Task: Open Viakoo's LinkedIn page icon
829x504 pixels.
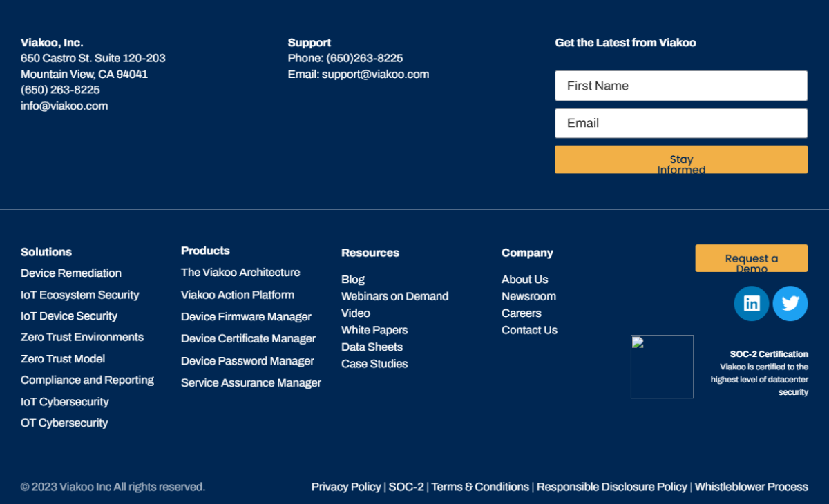Action: click(x=752, y=304)
